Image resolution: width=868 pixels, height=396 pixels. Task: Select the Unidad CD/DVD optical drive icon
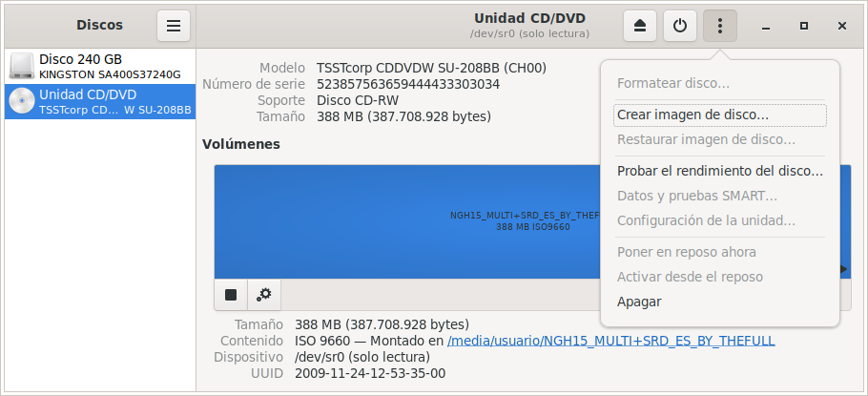pyautogui.click(x=22, y=101)
